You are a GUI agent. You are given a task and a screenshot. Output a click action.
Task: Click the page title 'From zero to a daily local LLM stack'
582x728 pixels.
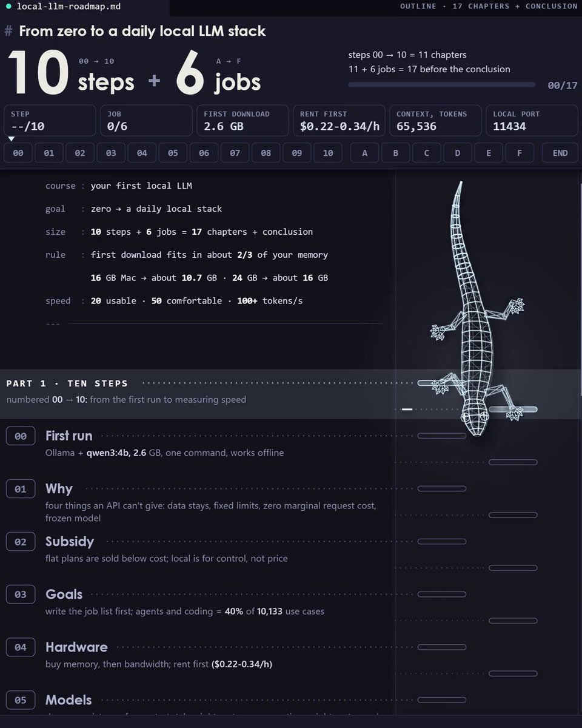pyautogui.click(x=142, y=31)
